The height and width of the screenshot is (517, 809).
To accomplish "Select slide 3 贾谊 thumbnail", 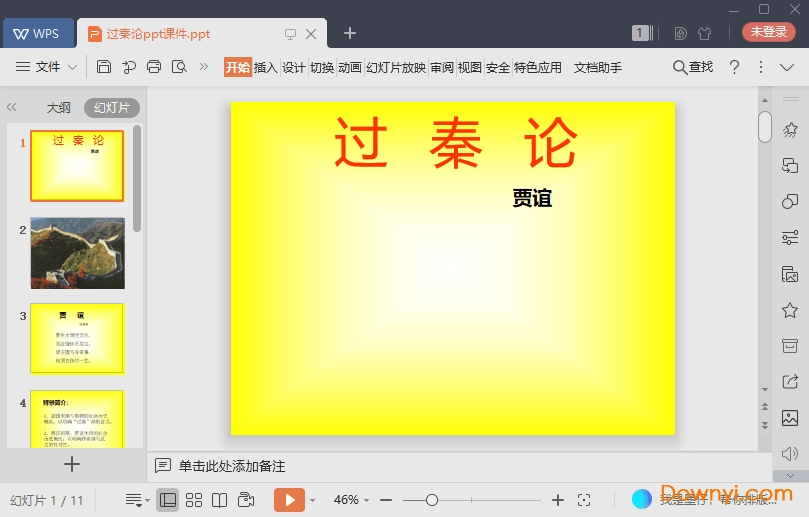I will click(x=77, y=338).
